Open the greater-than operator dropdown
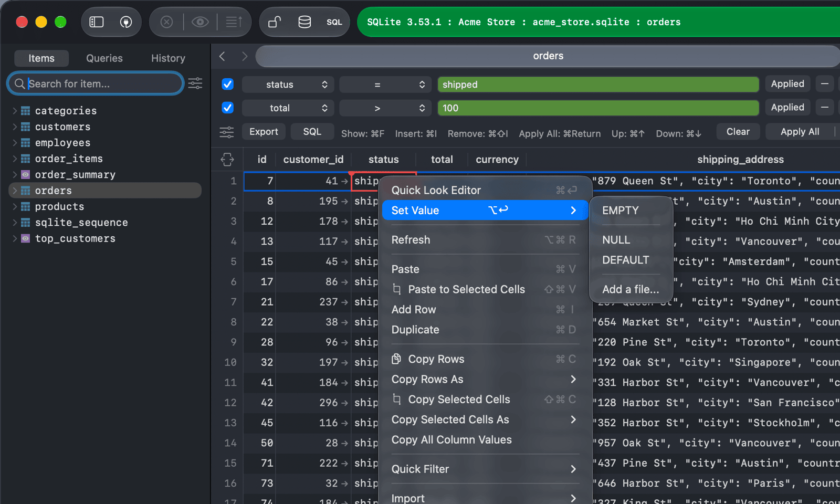The image size is (840, 504). click(385, 108)
